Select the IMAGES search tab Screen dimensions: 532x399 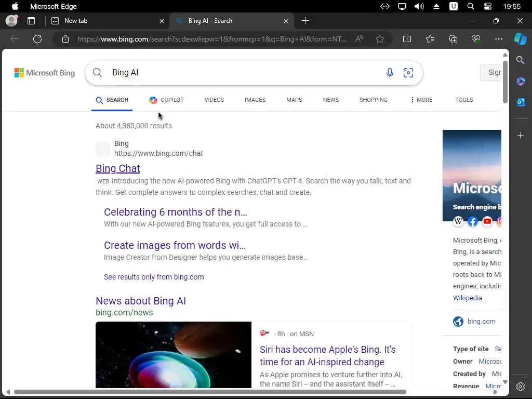[x=255, y=100]
